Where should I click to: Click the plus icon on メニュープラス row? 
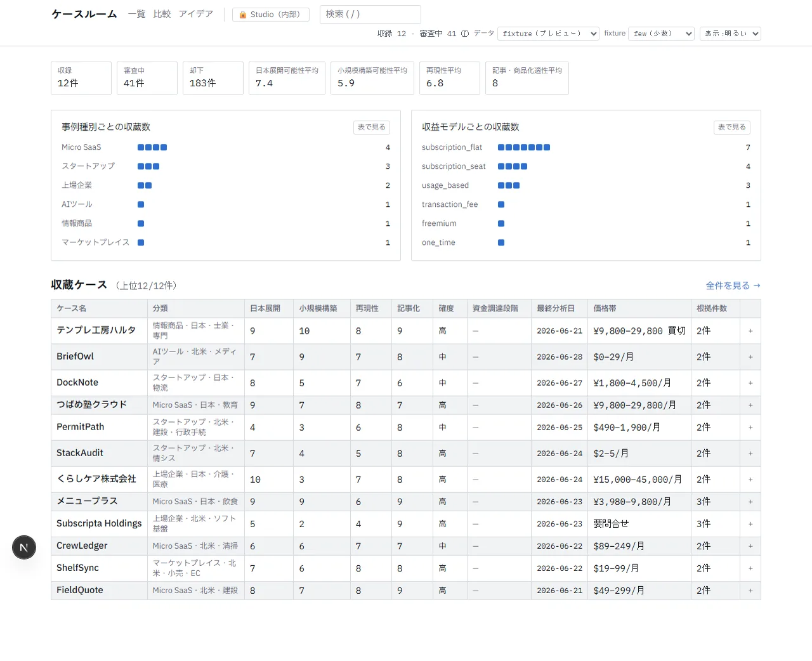point(750,502)
